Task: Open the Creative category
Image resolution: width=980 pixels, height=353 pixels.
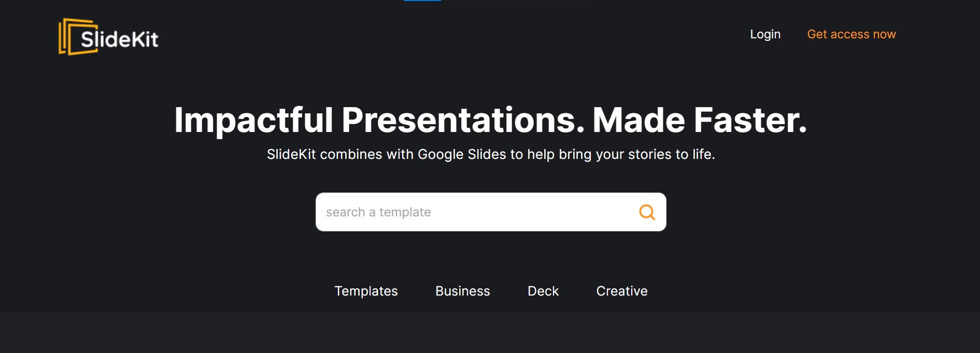Action: (622, 291)
